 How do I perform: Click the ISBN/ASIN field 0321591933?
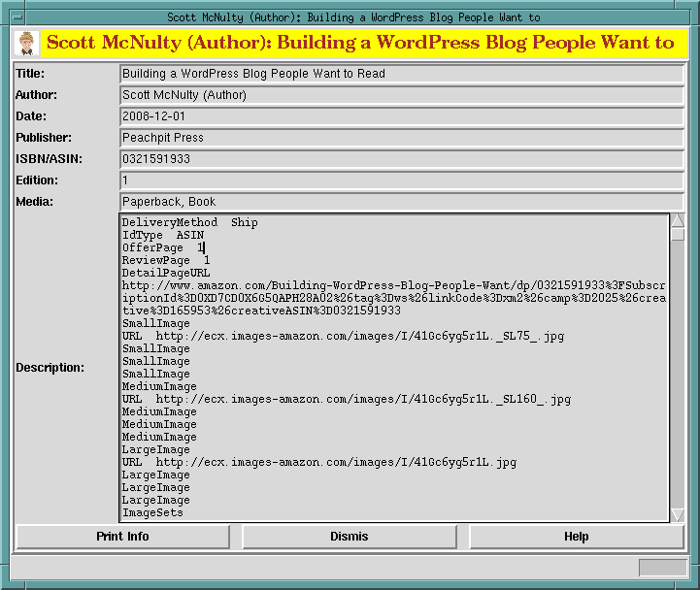pyautogui.click(x=402, y=159)
